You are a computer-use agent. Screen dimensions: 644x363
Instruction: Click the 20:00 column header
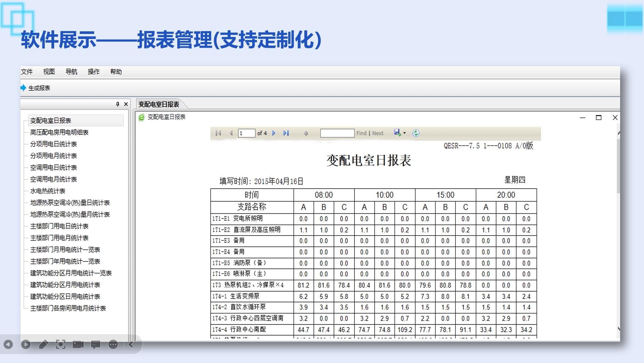(x=506, y=195)
